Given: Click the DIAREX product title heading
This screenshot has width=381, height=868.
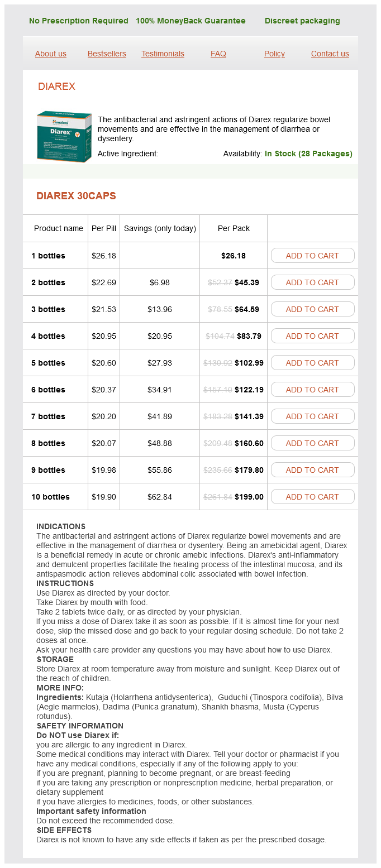Looking at the screenshot, I should 56,87.
